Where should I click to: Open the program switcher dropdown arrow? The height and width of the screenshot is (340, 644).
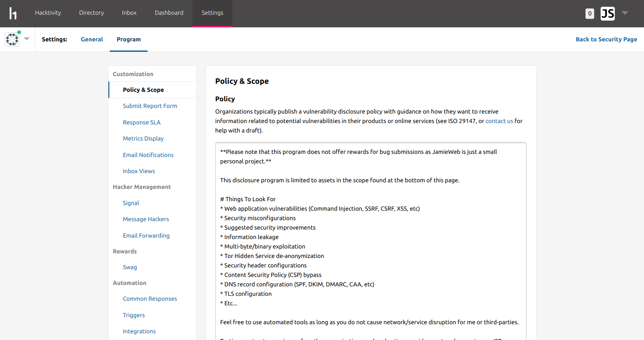pyautogui.click(x=27, y=39)
